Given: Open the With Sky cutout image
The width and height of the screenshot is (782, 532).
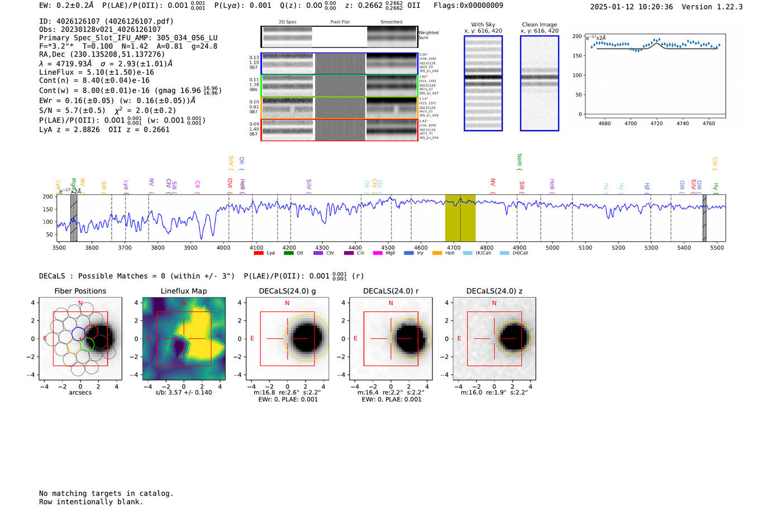Looking at the screenshot, I should coord(483,83).
